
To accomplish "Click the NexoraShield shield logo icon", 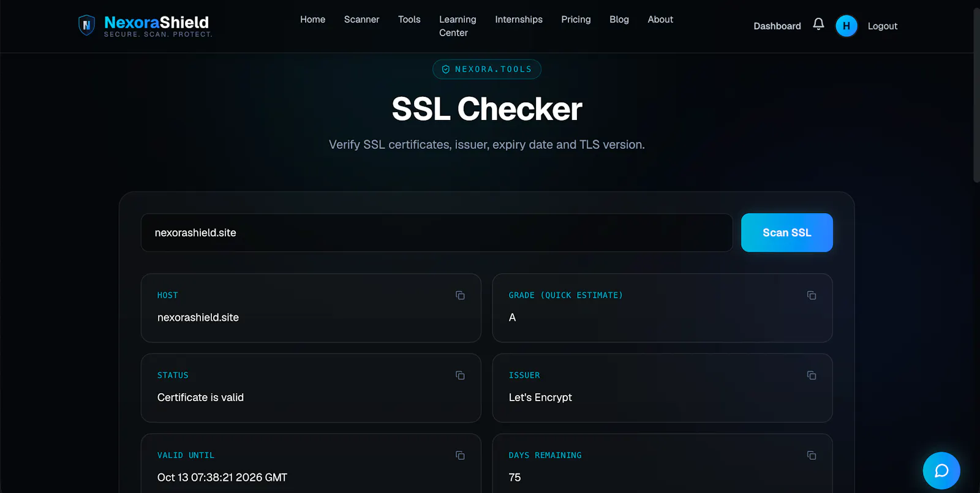I will [86, 25].
